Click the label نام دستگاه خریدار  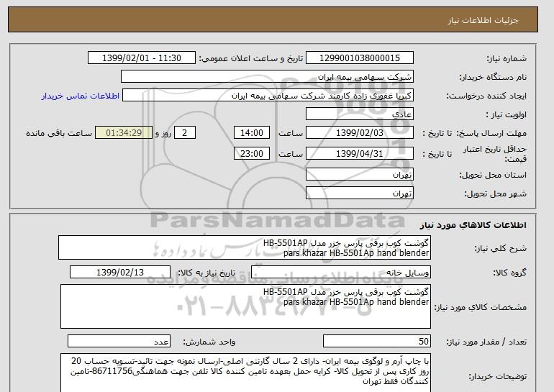tap(493, 77)
